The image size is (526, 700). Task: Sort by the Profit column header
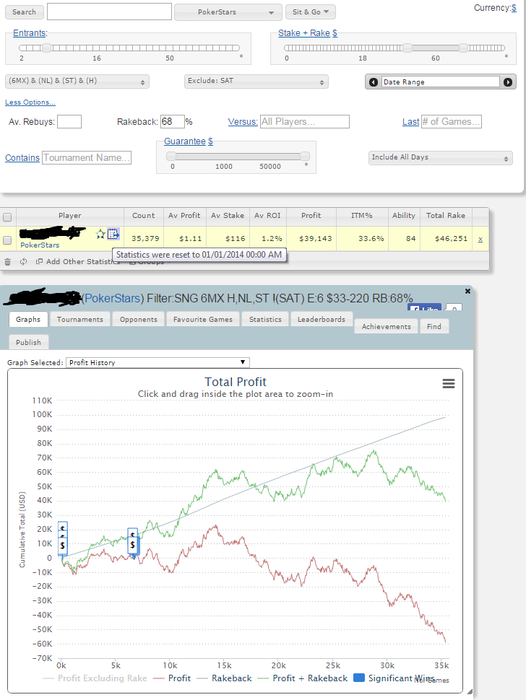(311, 216)
